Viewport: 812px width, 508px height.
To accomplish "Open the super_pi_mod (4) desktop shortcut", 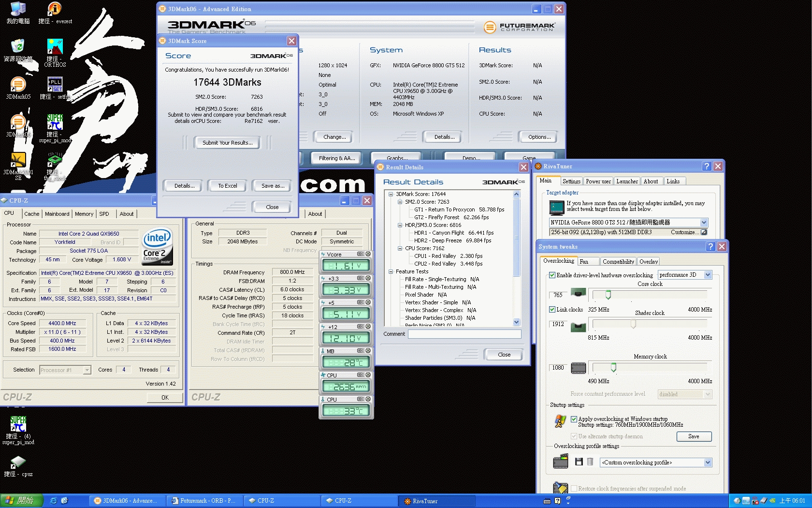I will 18,430.
